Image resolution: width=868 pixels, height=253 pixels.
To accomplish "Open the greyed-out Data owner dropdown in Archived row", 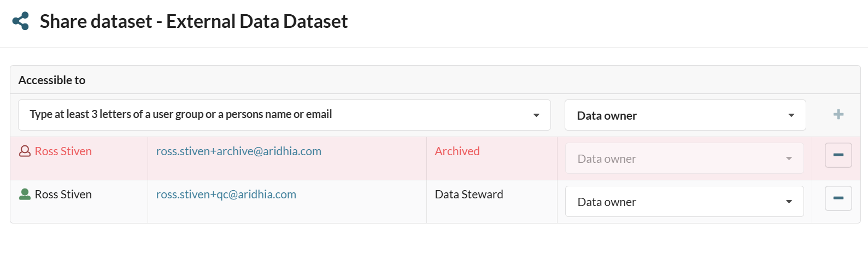I will click(684, 158).
